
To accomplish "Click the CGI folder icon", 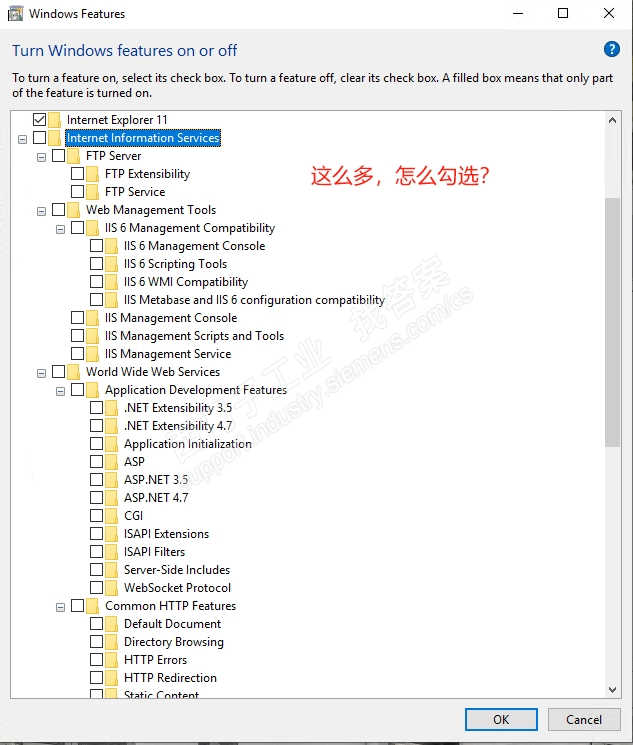I will pyautogui.click(x=112, y=516).
